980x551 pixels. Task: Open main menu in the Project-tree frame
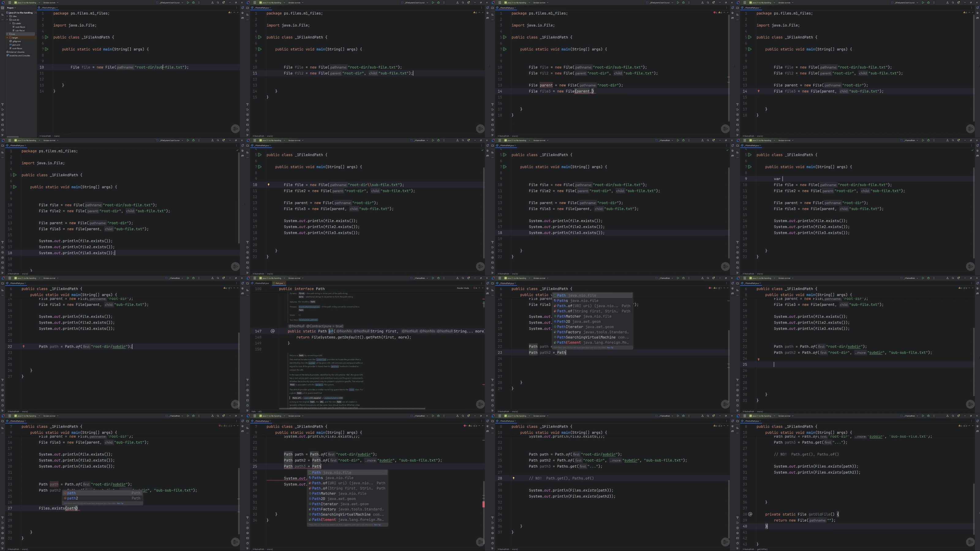point(9,3)
